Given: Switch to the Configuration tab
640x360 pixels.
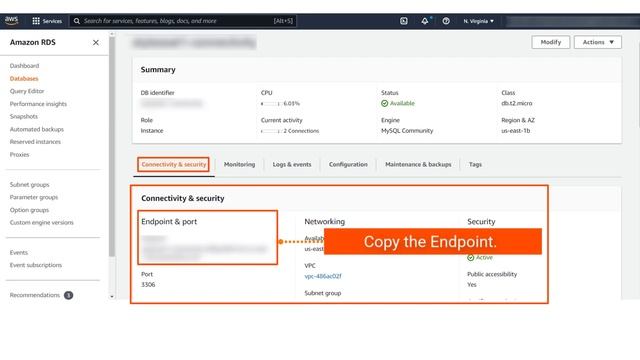Looking at the screenshot, I should click(x=348, y=164).
